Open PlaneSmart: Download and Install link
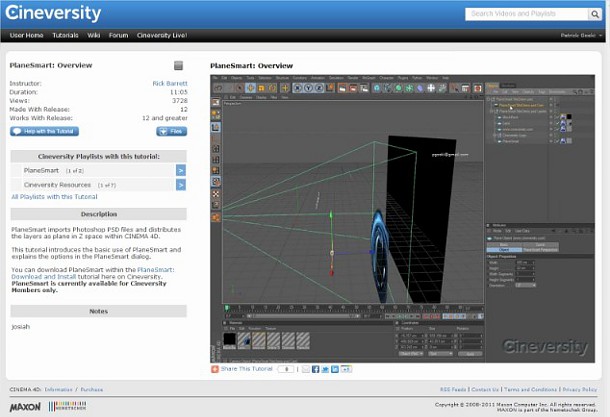Image resolution: width=610 pixels, height=417 pixels. (93, 273)
